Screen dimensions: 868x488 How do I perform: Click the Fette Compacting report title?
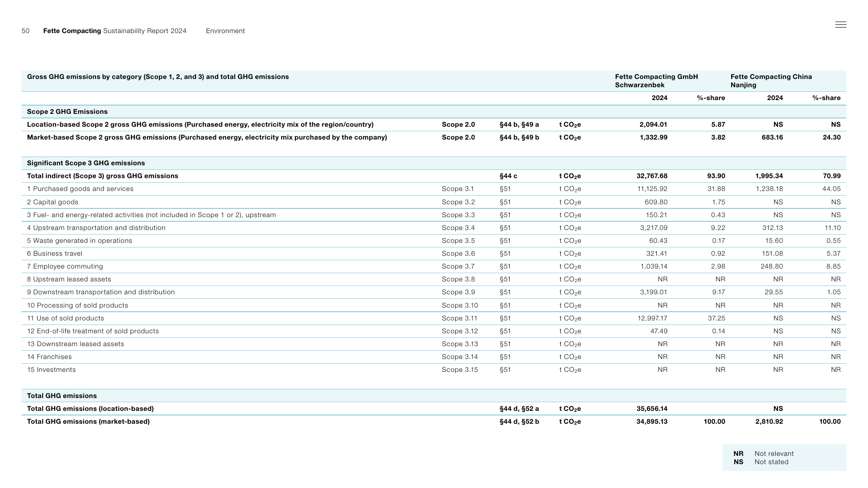point(115,31)
